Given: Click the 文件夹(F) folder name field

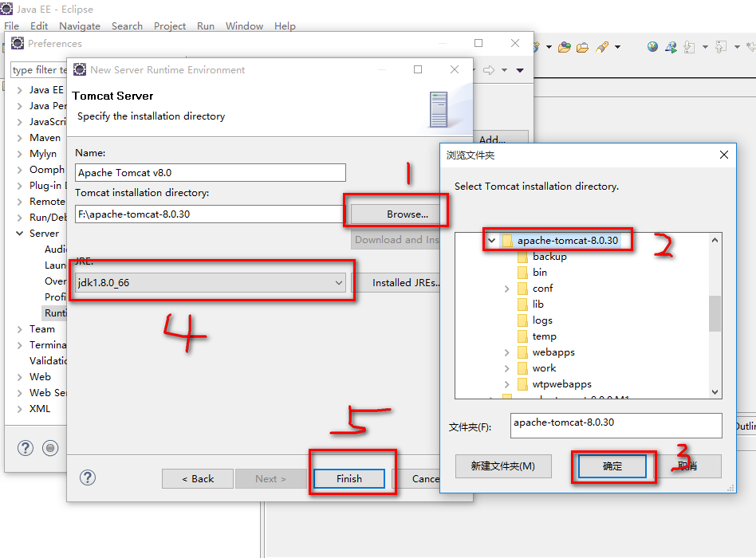Looking at the screenshot, I should pos(616,425).
